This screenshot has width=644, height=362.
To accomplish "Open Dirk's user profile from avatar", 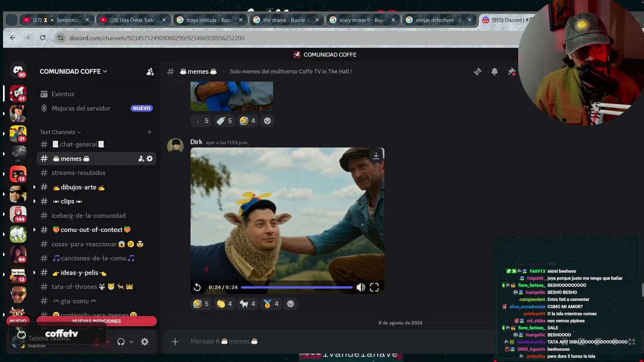I will click(x=175, y=146).
